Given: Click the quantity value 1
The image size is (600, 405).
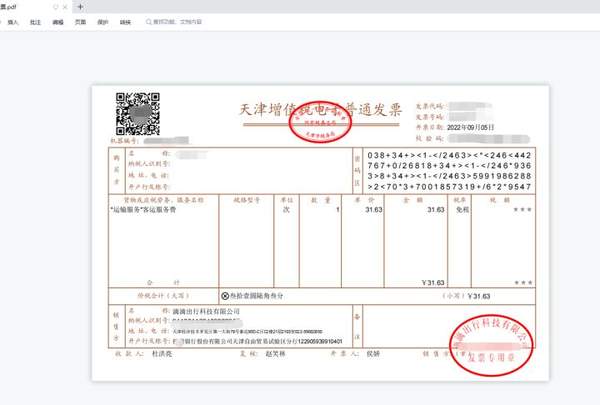Looking at the screenshot, I should (338, 209).
